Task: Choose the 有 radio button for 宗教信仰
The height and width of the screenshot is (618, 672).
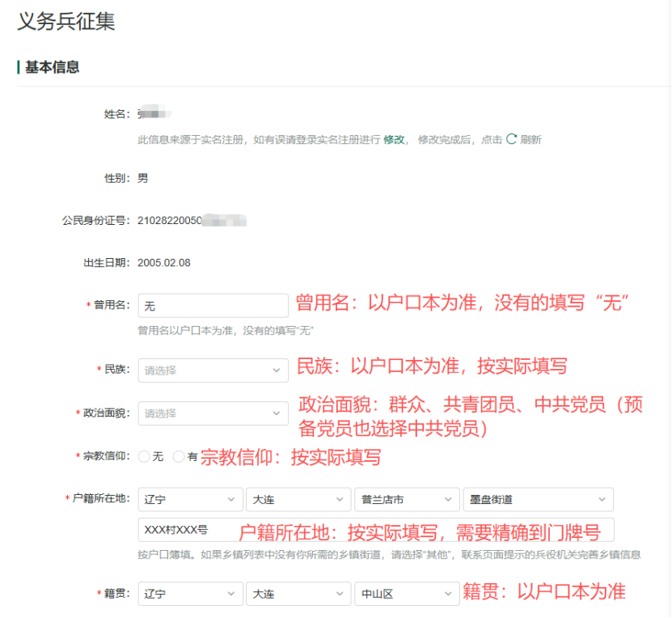Action: pos(179,457)
